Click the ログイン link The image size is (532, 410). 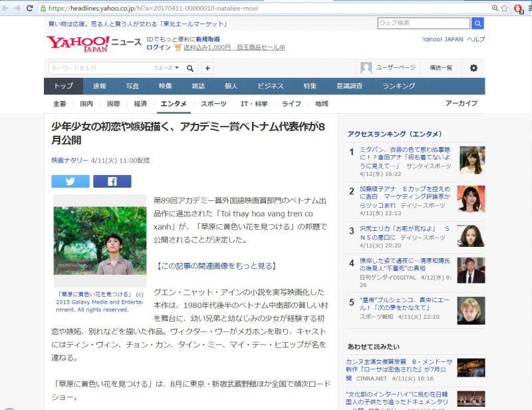pos(158,48)
